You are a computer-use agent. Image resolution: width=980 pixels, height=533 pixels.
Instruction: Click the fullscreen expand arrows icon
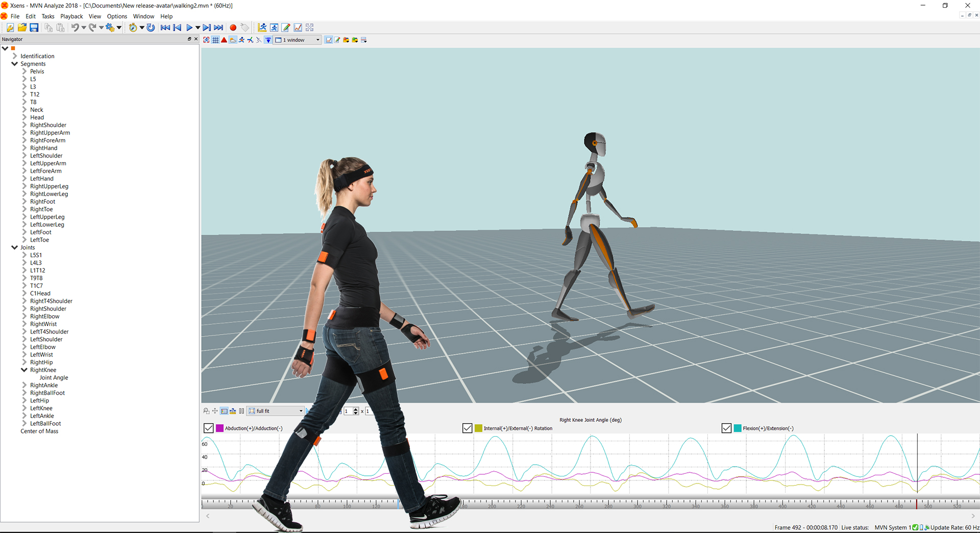[x=309, y=28]
